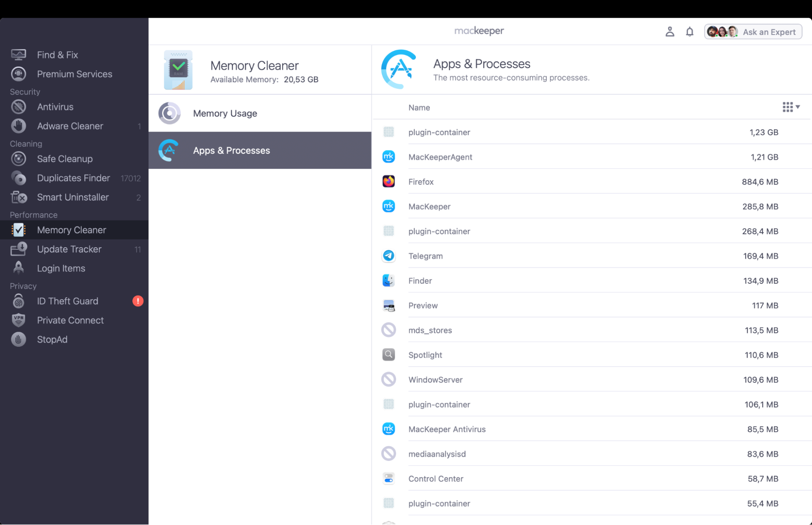
Task: Open Find & Fix
Action: click(57, 54)
